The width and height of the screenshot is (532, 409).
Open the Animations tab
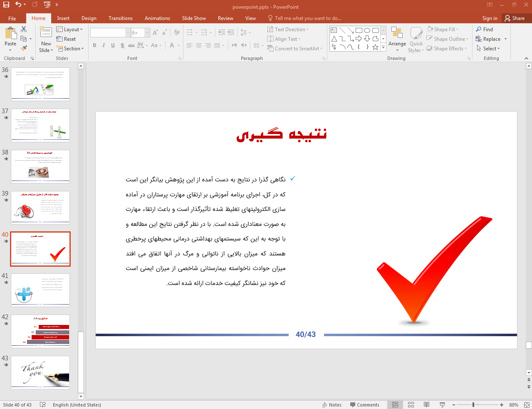(x=157, y=18)
